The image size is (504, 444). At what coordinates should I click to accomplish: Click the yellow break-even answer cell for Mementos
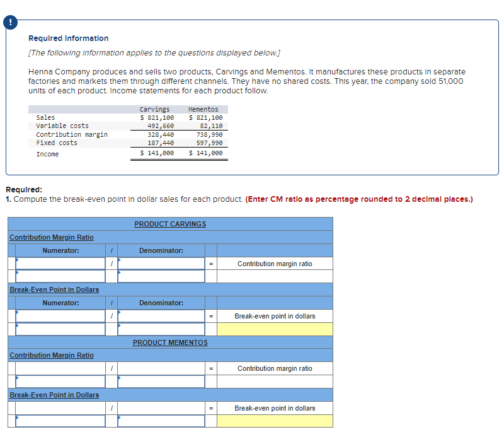click(x=275, y=421)
